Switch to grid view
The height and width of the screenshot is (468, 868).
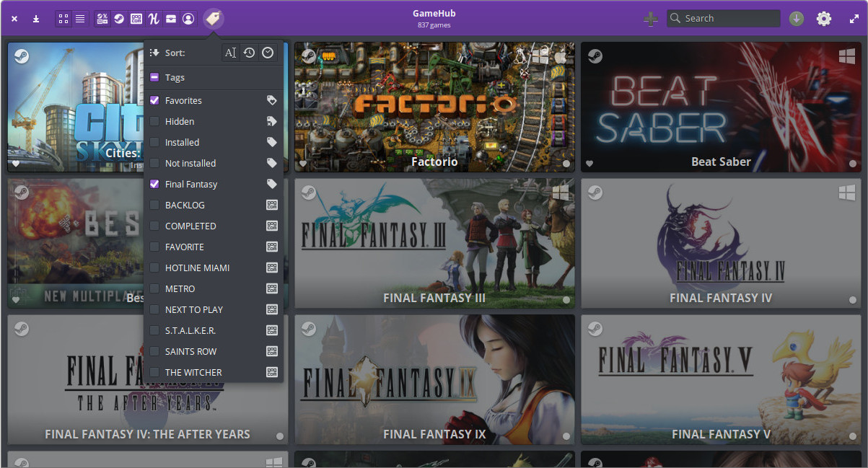(x=63, y=19)
